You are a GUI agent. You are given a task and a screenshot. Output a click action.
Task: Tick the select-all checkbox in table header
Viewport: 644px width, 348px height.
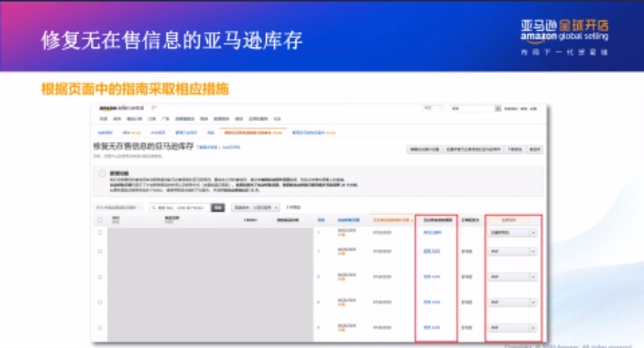pyautogui.click(x=100, y=220)
